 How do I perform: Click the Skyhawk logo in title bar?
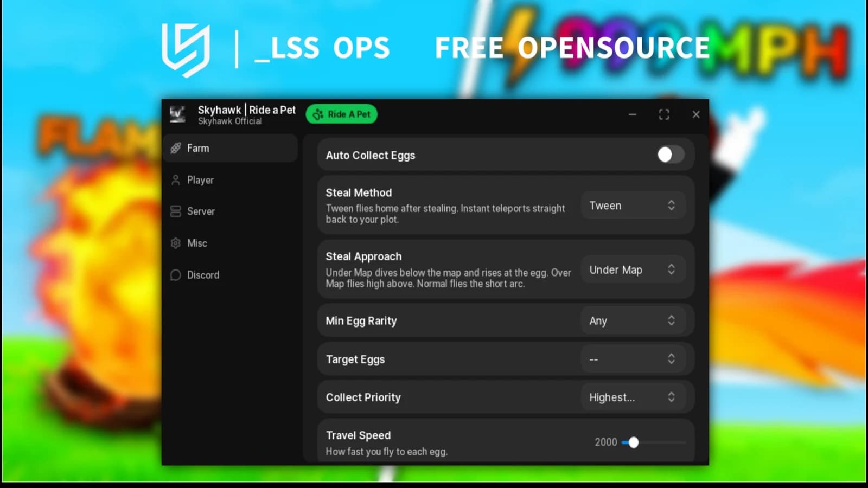(x=177, y=114)
